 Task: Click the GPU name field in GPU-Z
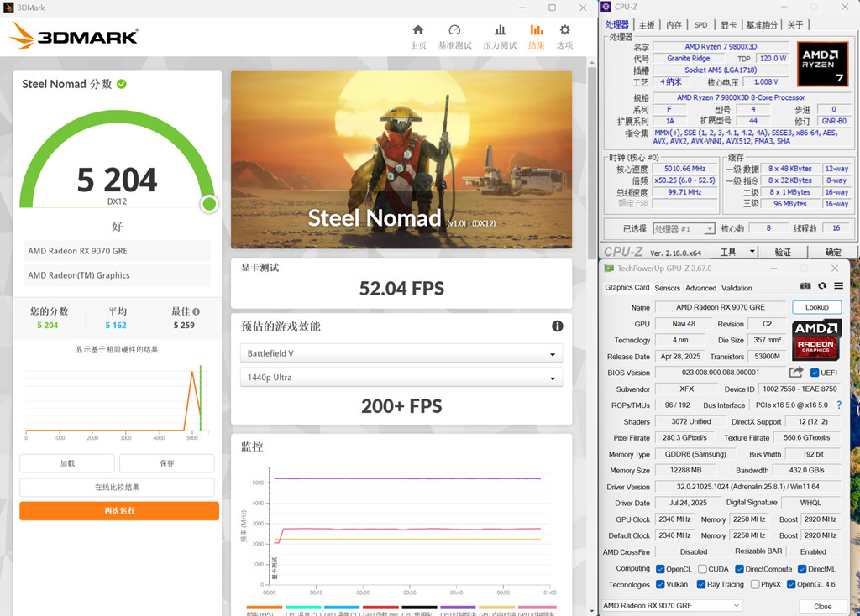pos(720,307)
